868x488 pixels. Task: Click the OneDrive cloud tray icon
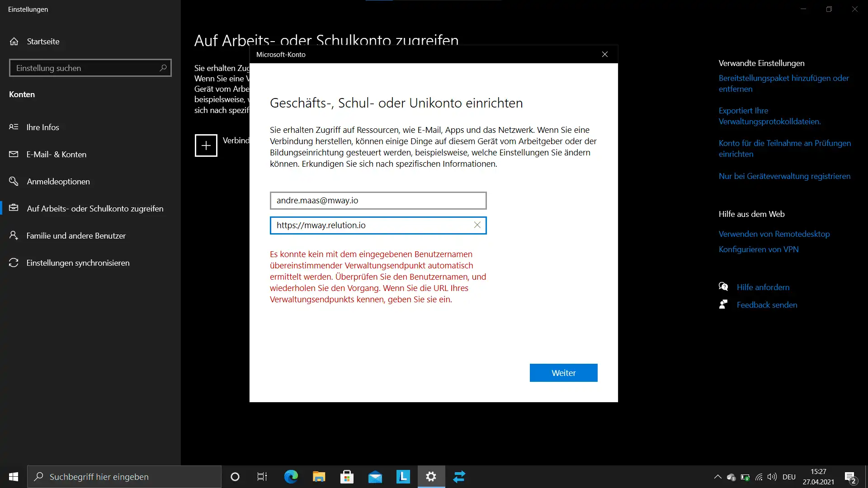point(731,477)
